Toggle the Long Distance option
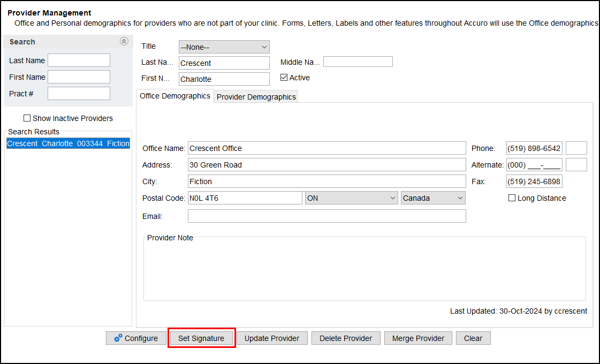This screenshot has width=600, height=364. [512, 198]
